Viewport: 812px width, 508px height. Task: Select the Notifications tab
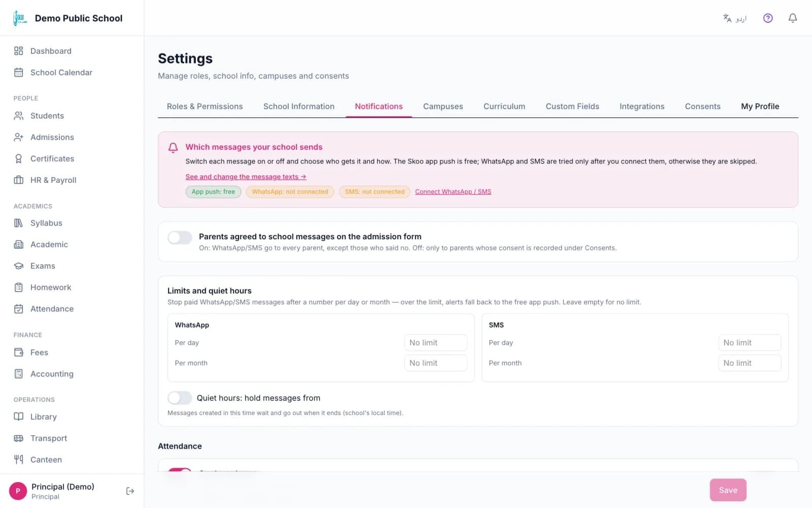[x=379, y=106]
